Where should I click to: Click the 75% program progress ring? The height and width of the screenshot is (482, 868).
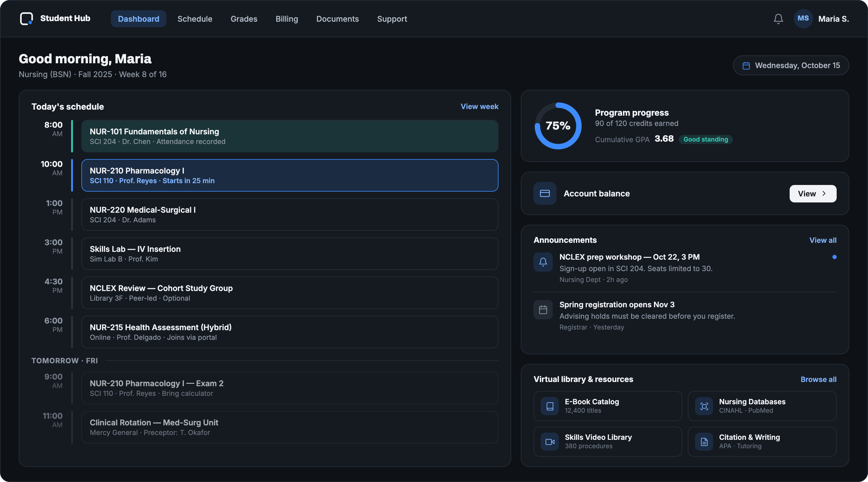click(558, 126)
